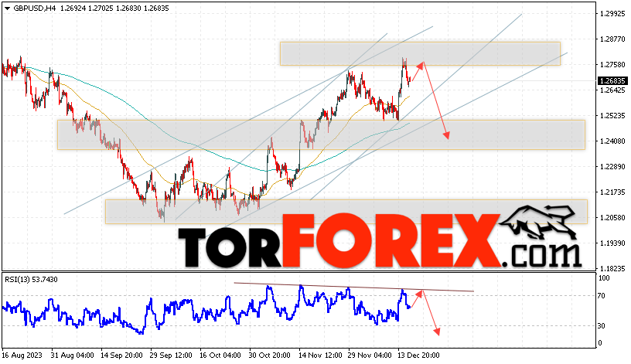Click the RSI 100 level label
The image size is (631, 364).
coord(604,278)
